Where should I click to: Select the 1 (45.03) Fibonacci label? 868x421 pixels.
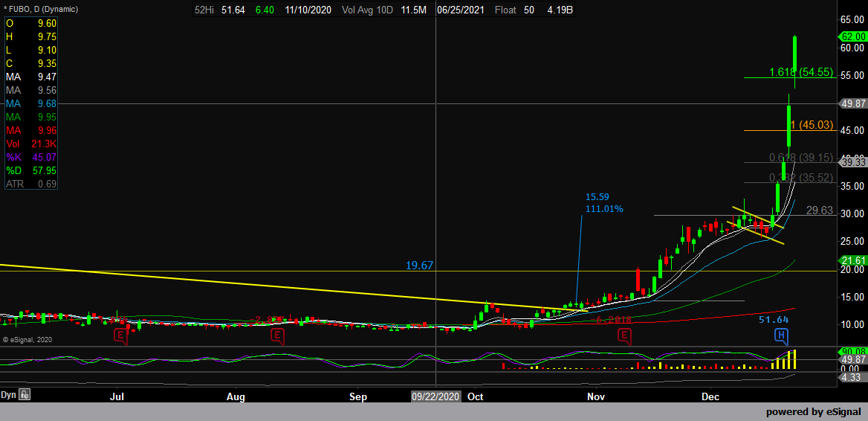tap(812, 125)
